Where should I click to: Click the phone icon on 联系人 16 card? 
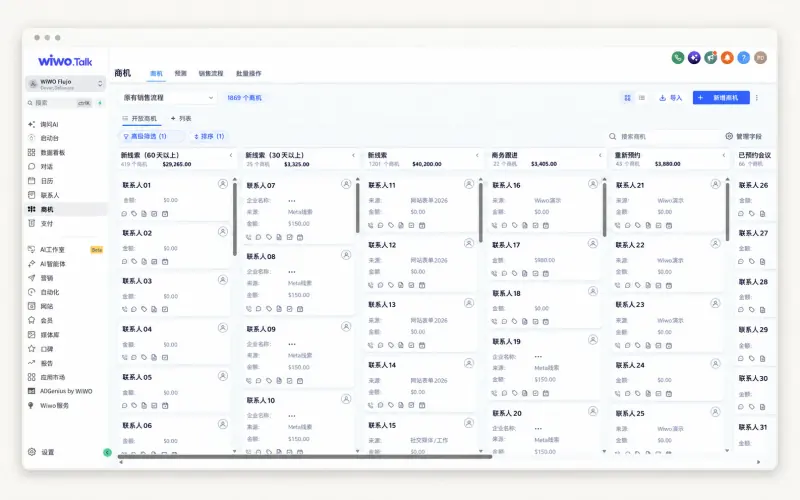[494, 225]
